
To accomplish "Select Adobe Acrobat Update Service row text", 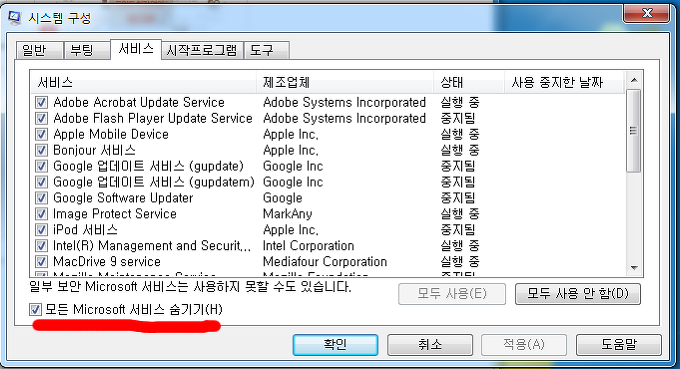I will [139, 103].
